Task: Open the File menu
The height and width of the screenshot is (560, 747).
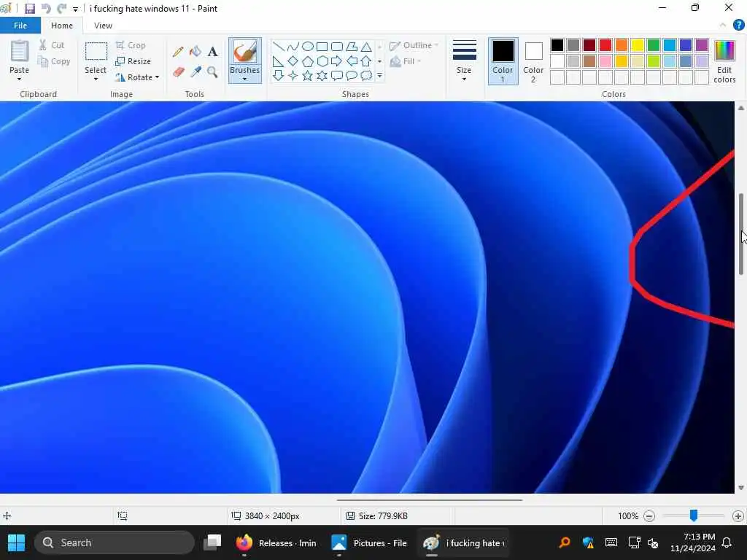Action: pyautogui.click(x=20, y=26)
